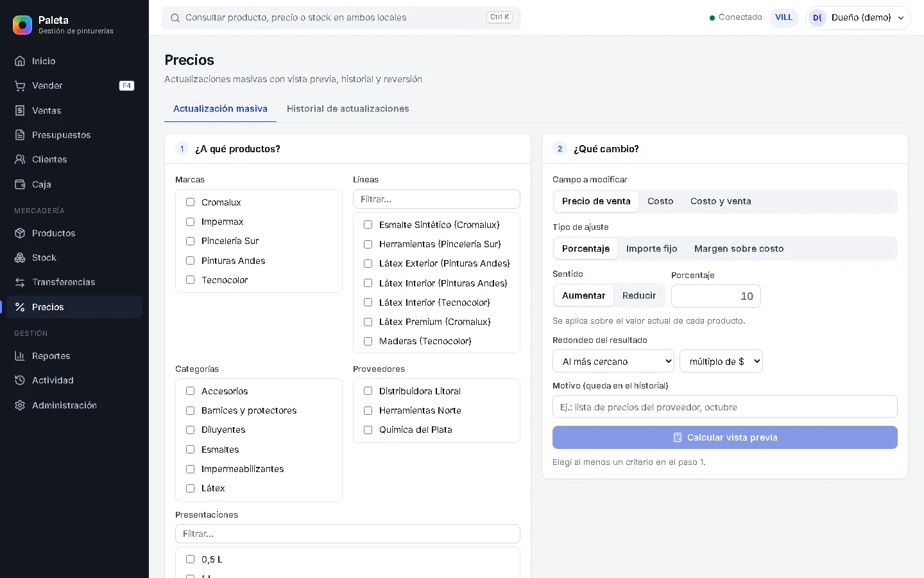Image resolution: width=924 pixels, height=578 pixels.
Task: Choose Margen sobre costo adjustment type
Action: (739, 249)
